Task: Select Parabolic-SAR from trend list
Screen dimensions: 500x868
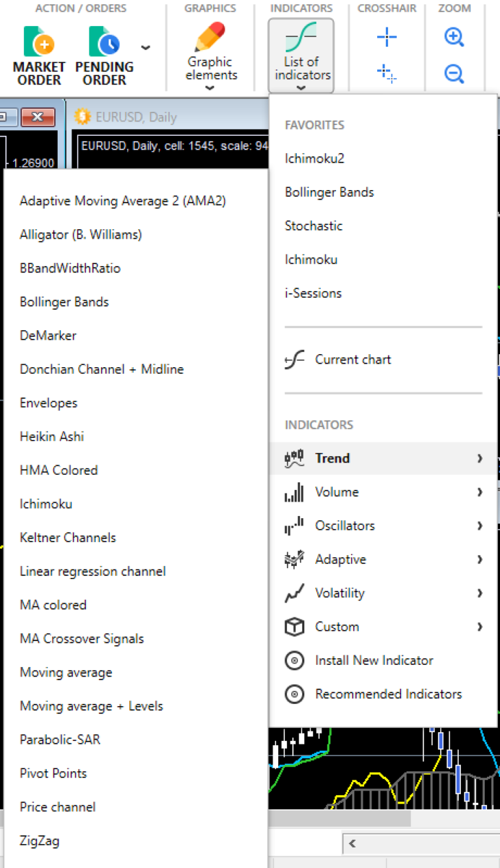Action: (60, 740)
